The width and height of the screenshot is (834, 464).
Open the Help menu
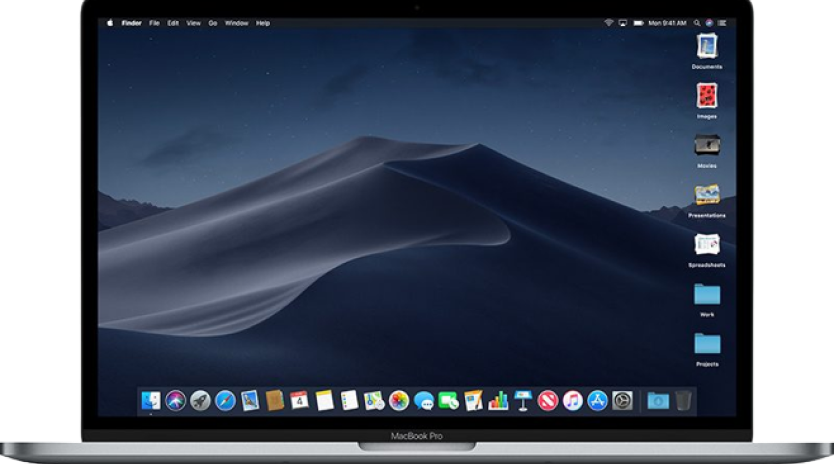tap(263, 23)
